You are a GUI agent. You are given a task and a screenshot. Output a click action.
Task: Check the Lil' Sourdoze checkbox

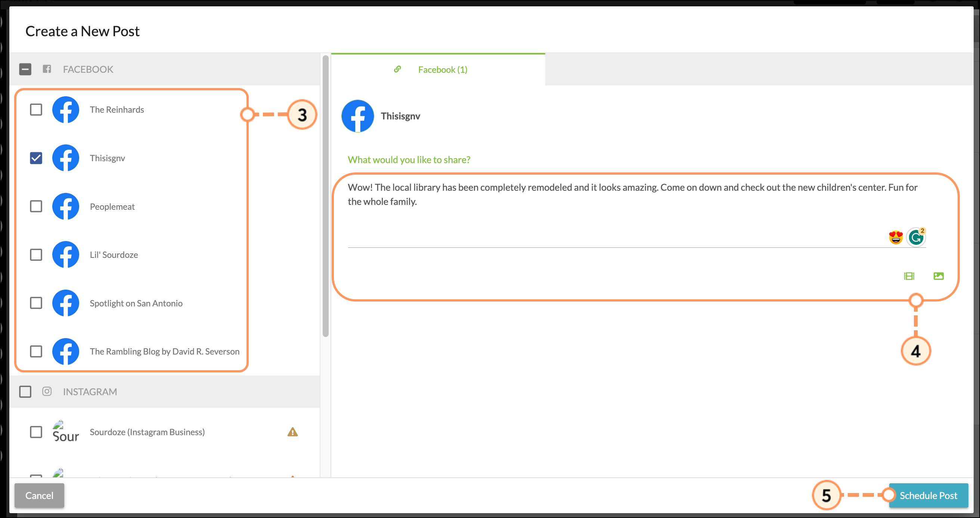36,255
